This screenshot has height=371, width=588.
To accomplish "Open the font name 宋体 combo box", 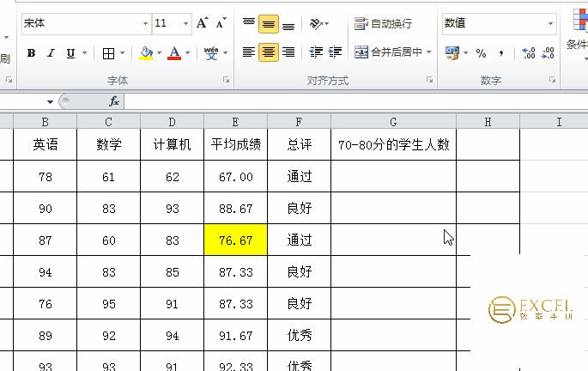I will (x=86, y=24).
